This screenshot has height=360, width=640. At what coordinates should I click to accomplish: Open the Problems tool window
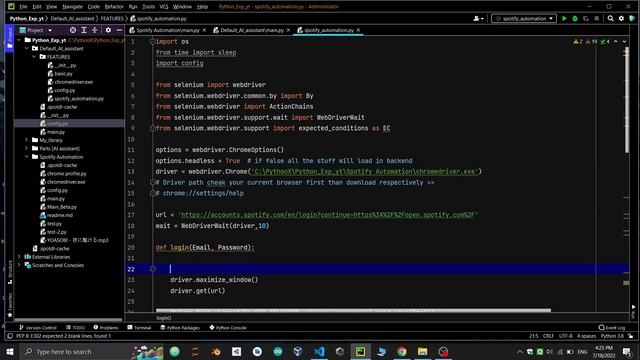(x=106, y=327)
